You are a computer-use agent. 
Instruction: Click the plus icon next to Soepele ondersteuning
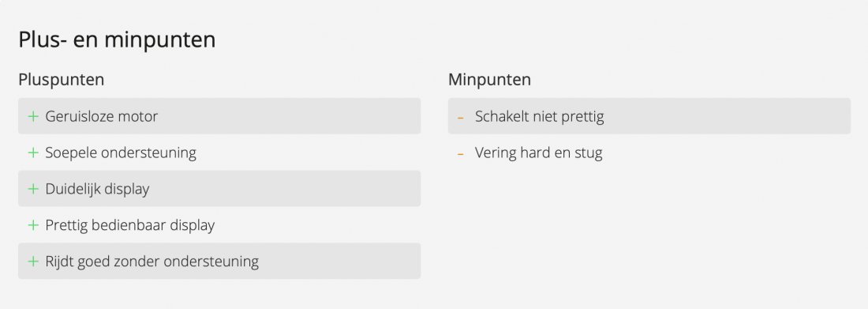(33, 153)
